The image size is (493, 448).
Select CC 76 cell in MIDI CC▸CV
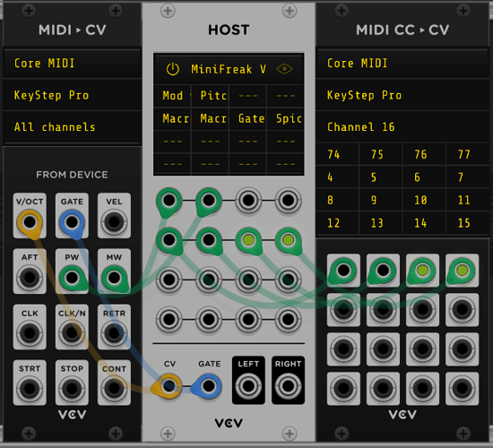(x=424, y=154)
